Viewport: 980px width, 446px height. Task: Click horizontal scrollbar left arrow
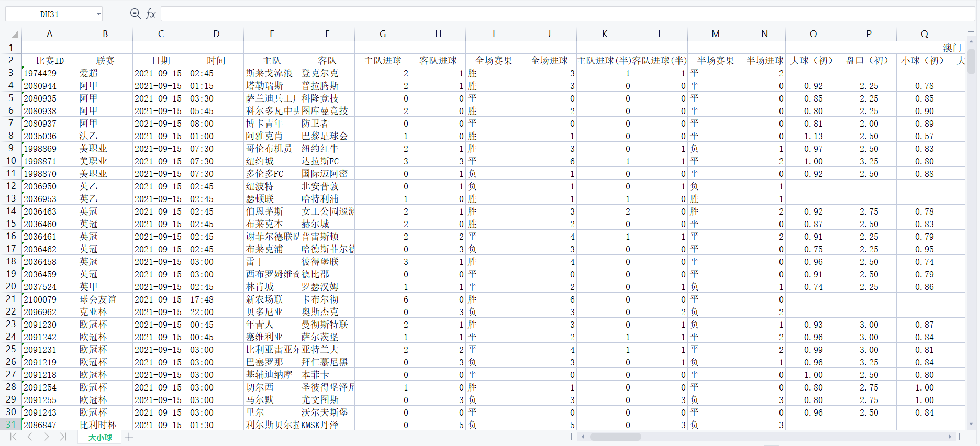[583, 437]
